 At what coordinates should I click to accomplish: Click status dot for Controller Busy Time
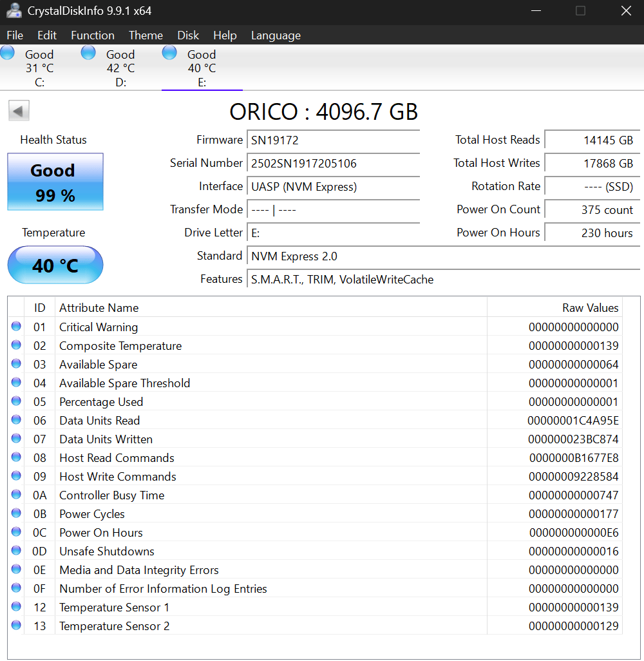(x=16, y=494)
